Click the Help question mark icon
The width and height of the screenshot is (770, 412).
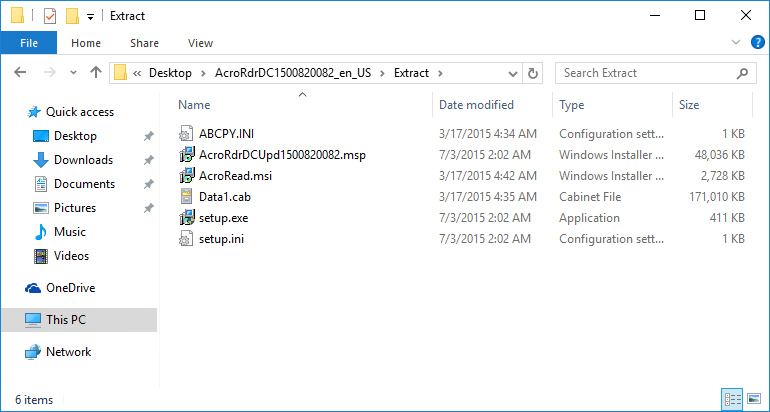pyautogui.click(x=757, y=43)
